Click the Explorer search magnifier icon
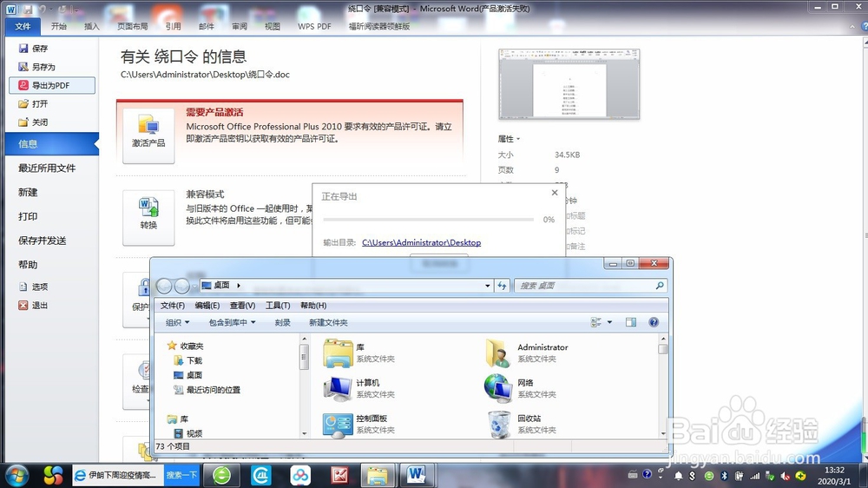Image resolution: width=868 pixels, height=488 pixels. [x=660, y=286]
